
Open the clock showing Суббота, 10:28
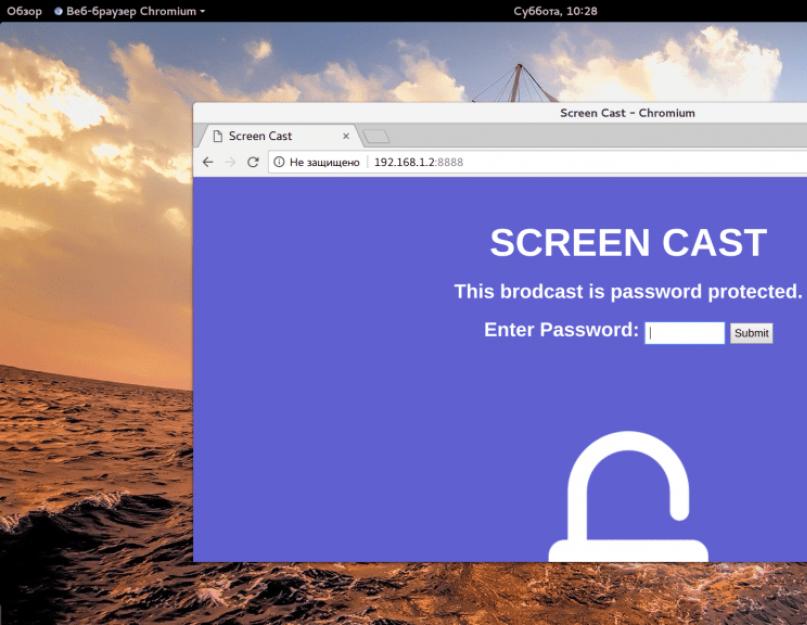555,11
